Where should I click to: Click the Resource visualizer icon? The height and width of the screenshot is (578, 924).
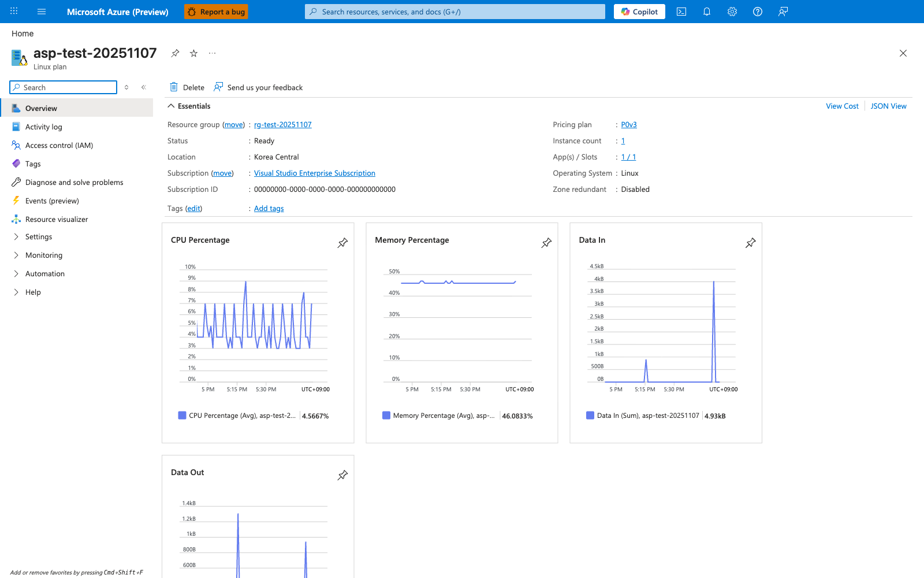[16, 219]
